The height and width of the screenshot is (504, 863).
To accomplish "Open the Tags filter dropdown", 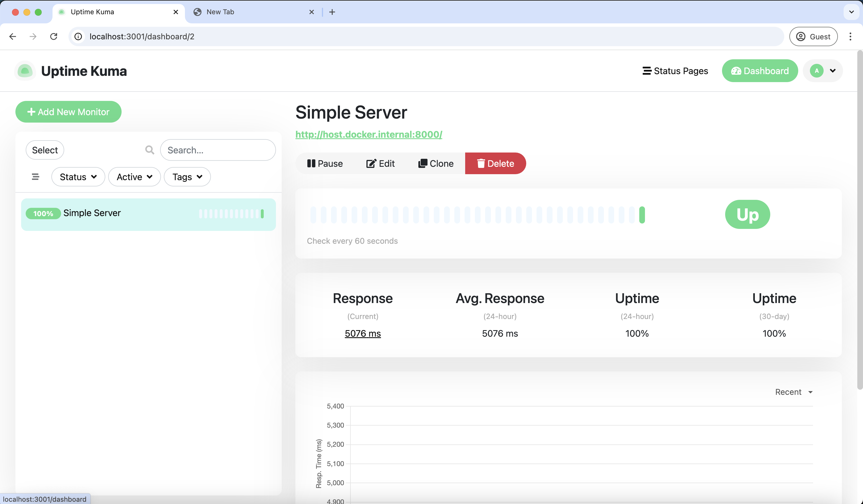I will [x=187, y=176].
